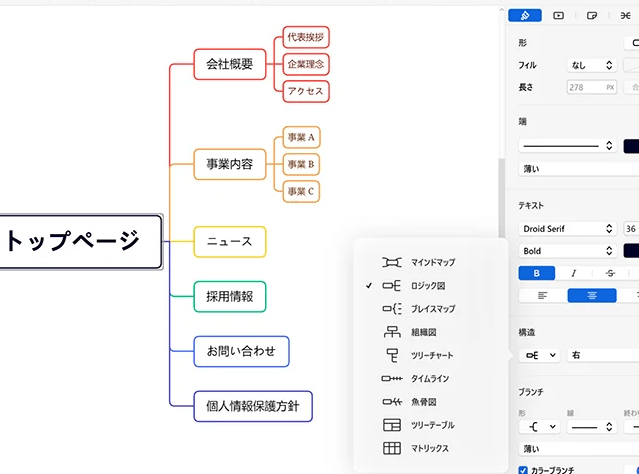
Task: Select the 採用情報 topic node
Action: [230, 297]
